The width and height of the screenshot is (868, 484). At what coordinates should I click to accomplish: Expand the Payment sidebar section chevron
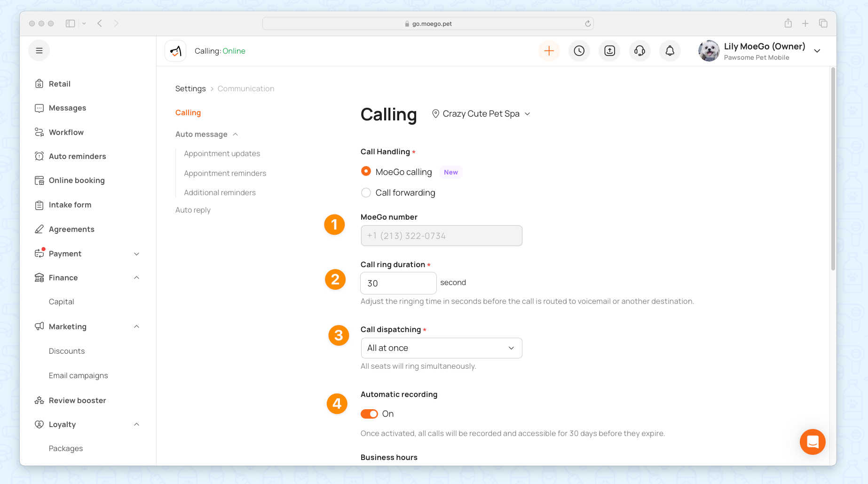pos(137,254)
